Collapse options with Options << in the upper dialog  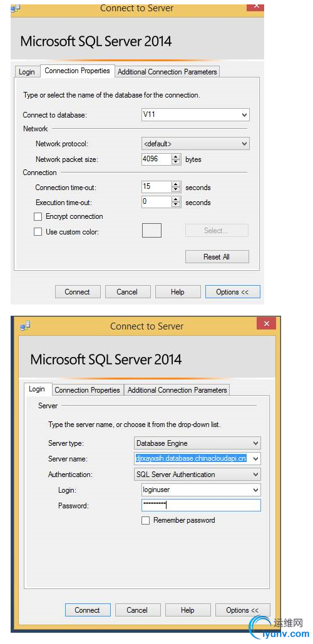(x=232, y=292)
